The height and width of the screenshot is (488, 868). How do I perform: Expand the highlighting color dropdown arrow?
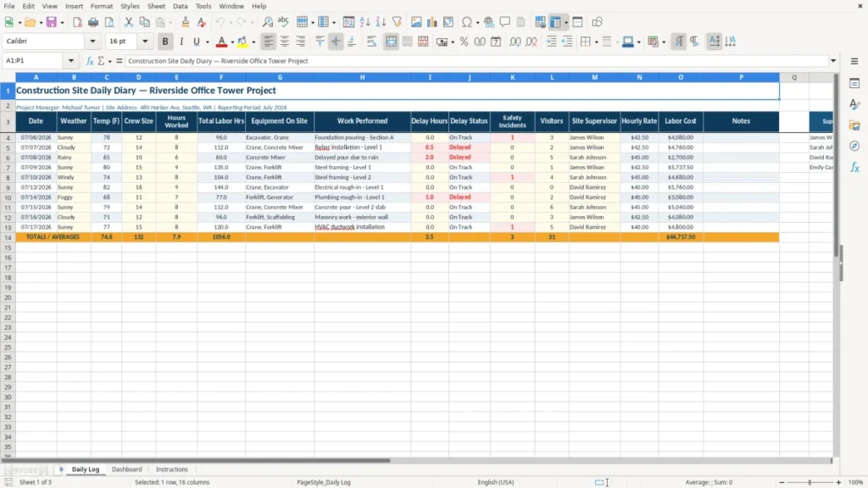[253, 42]
